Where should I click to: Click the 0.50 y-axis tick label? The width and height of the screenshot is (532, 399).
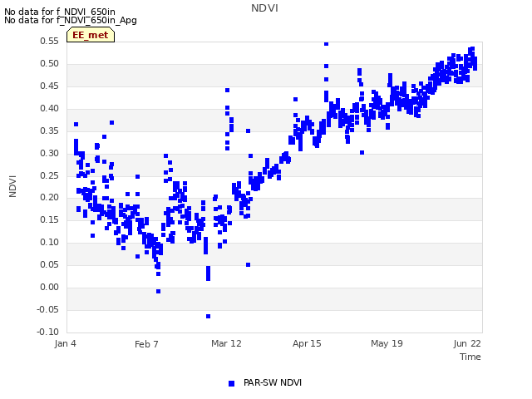(x=50, y=63)
